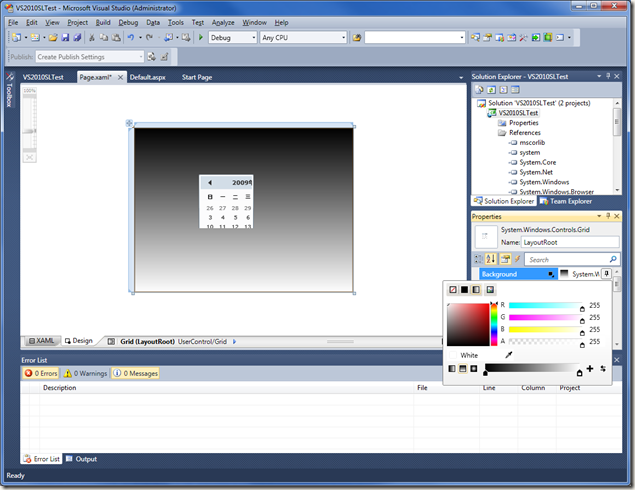Open the empty find combo box dropdown
This screenshot has width=635, height=490.
(x=462, y=38)
